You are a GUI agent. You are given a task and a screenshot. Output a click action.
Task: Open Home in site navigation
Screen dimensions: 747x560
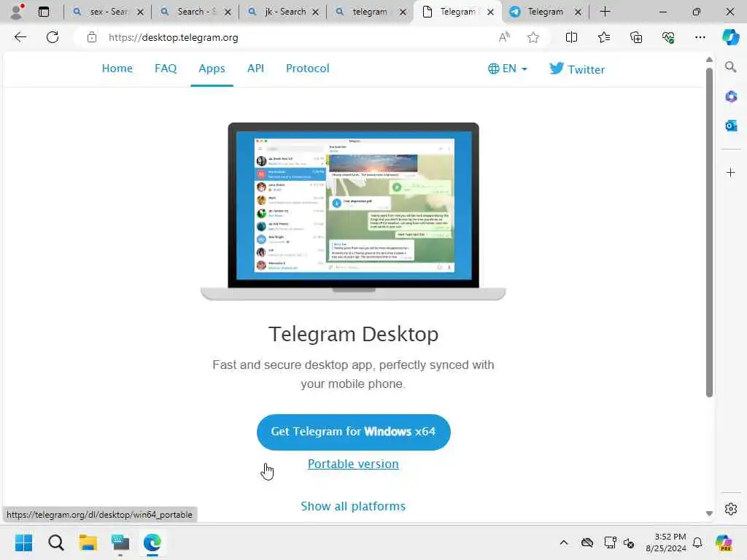click(x=117, y=68)
